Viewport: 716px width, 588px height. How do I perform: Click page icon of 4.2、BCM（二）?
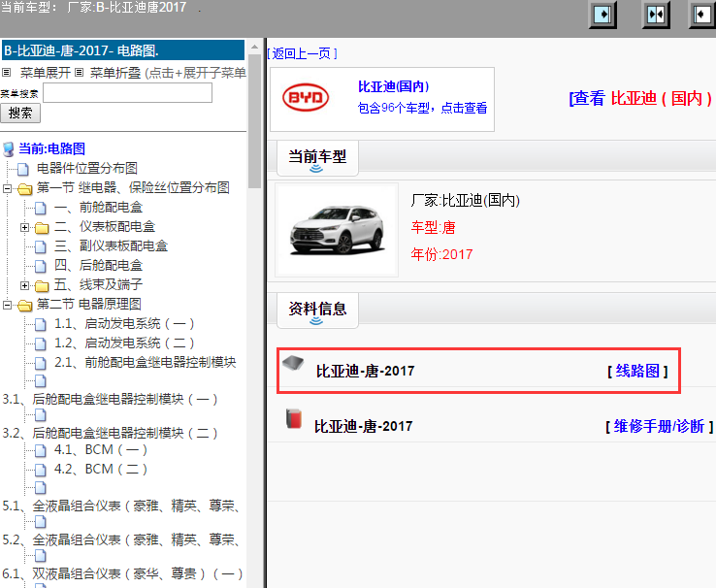tap(41, 470)
